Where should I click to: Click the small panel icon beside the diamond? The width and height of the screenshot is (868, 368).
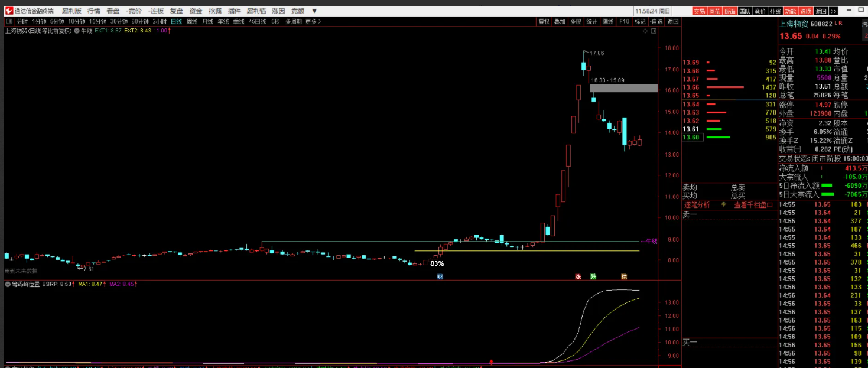click(x=653, y=31)
